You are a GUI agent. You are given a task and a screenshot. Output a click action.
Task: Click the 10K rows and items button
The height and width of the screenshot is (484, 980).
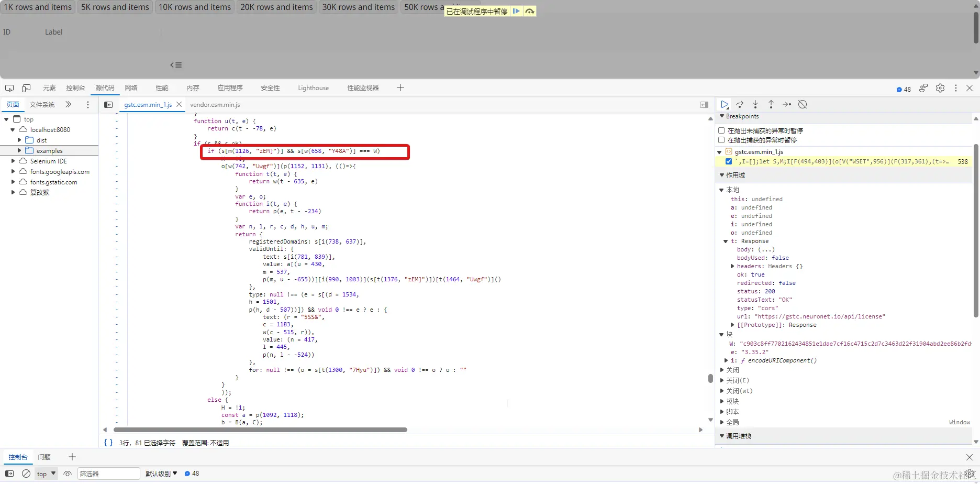[x=195, y=7]
